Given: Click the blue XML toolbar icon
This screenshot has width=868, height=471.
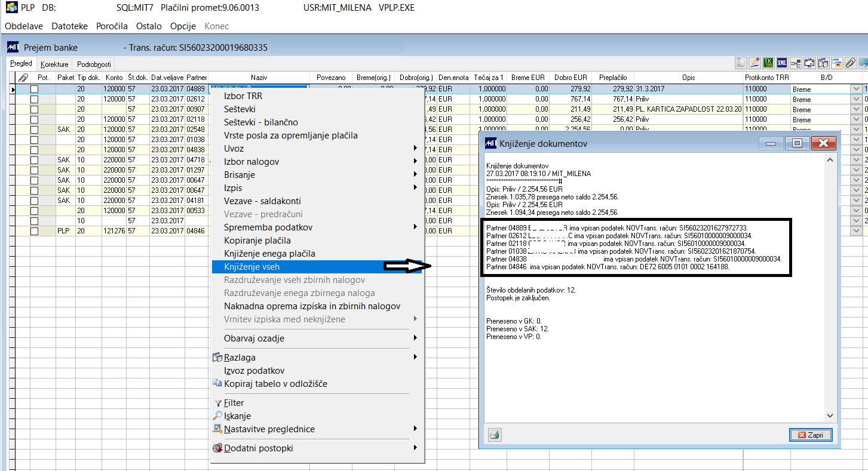Looking at the screenshot, I should (x=782, y=63).
